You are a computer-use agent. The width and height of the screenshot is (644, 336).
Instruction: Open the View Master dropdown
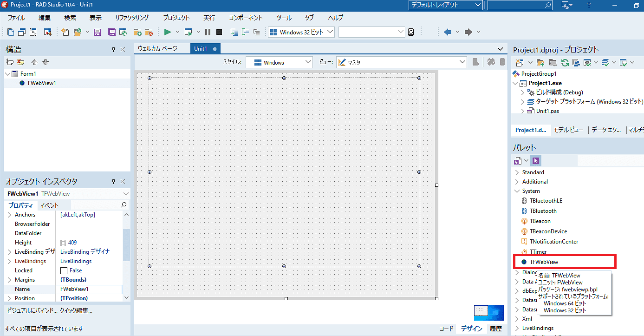[x=462, y=62]
